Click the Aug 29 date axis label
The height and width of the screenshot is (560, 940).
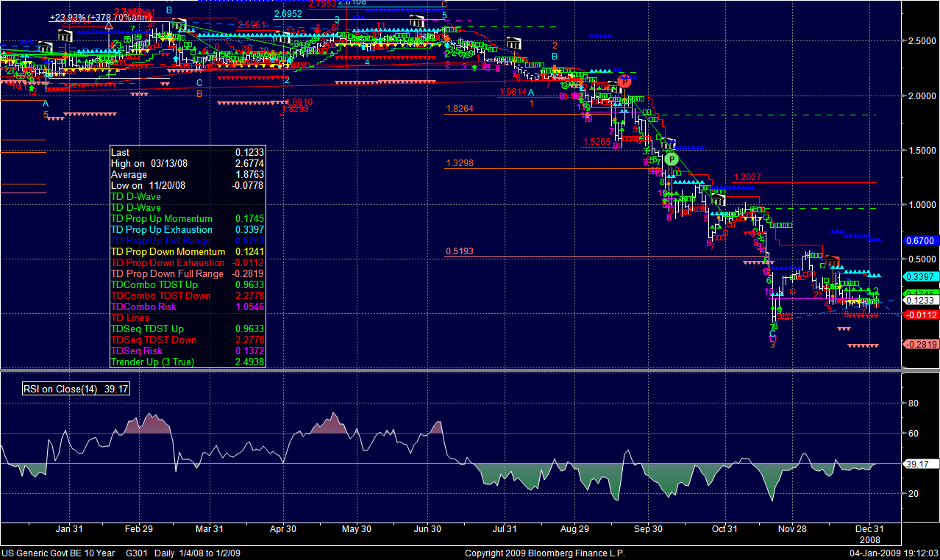tap(574, 528)
